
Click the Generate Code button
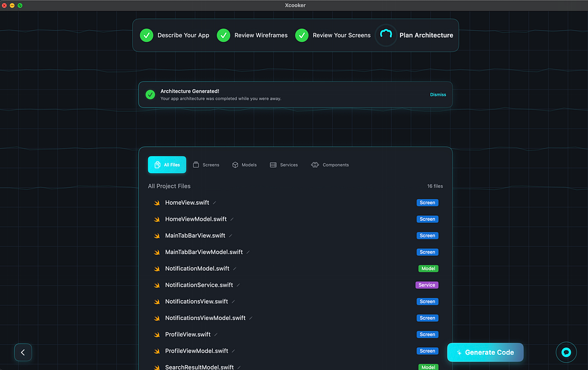point(485,352)
